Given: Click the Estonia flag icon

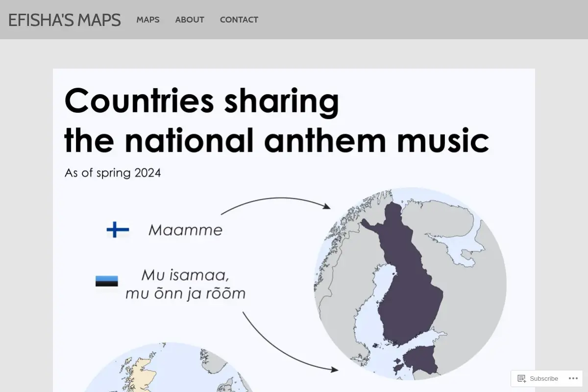Looking at the screenshot, I should [106, 281].
